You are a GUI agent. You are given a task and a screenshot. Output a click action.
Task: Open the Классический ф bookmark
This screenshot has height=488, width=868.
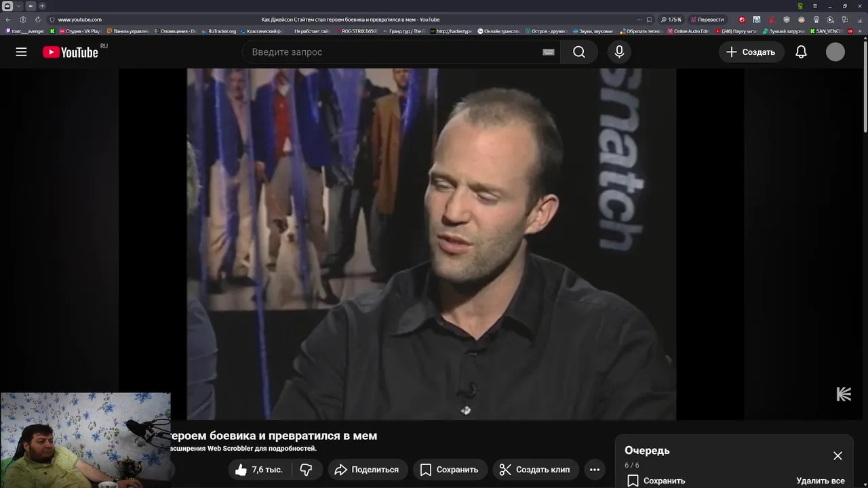click(261, 31)
